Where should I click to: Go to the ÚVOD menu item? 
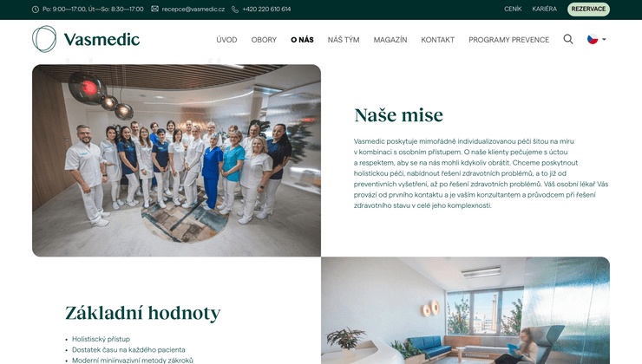coord(226,40)
